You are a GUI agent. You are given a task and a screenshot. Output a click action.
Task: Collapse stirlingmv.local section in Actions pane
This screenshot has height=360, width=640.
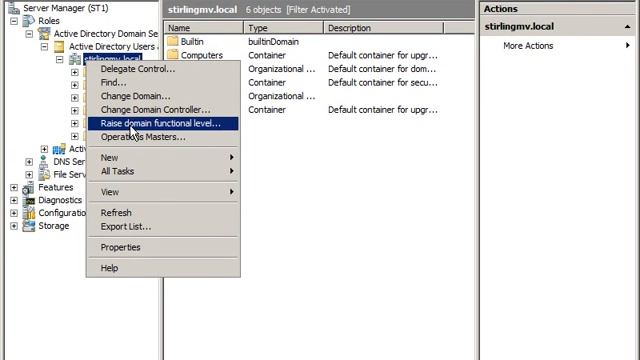coord(627,27)
